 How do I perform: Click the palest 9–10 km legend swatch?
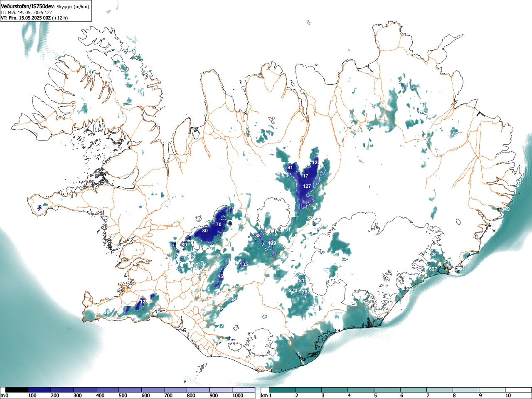(493, 390)
